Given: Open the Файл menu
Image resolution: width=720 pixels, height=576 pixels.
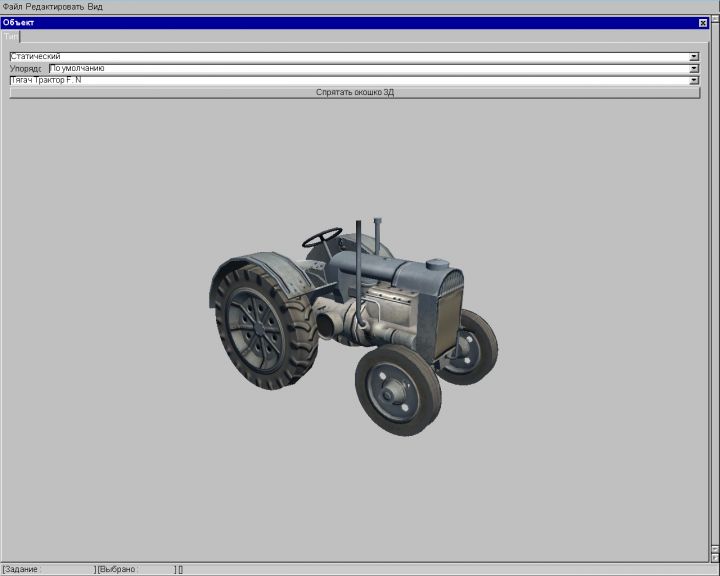Looking at the screenshot, I should pos(11,6).
